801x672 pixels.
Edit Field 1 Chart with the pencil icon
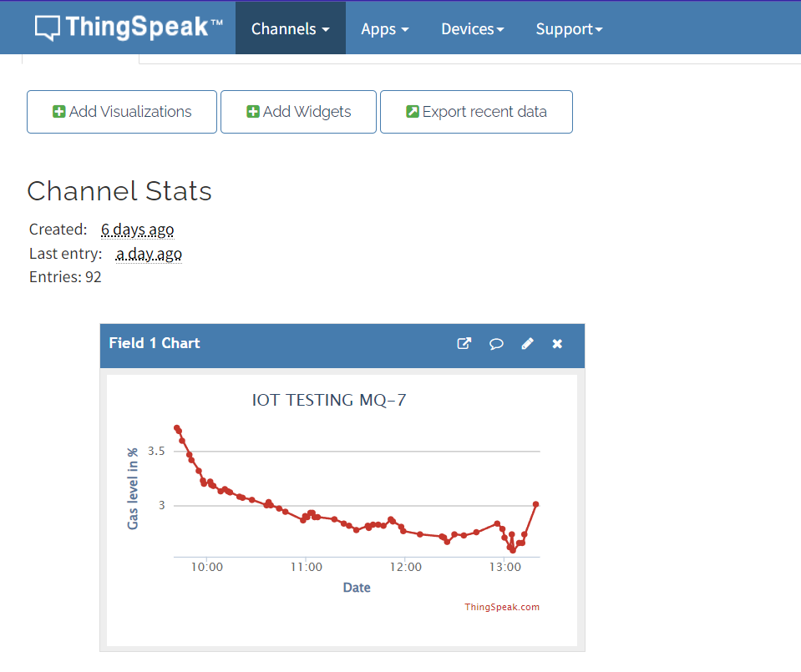(x=527, y=343)
